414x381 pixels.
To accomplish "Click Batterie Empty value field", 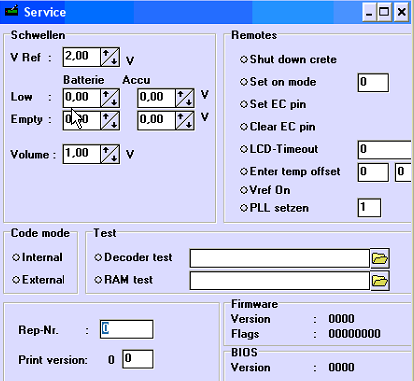I will [x=82, y=120].
